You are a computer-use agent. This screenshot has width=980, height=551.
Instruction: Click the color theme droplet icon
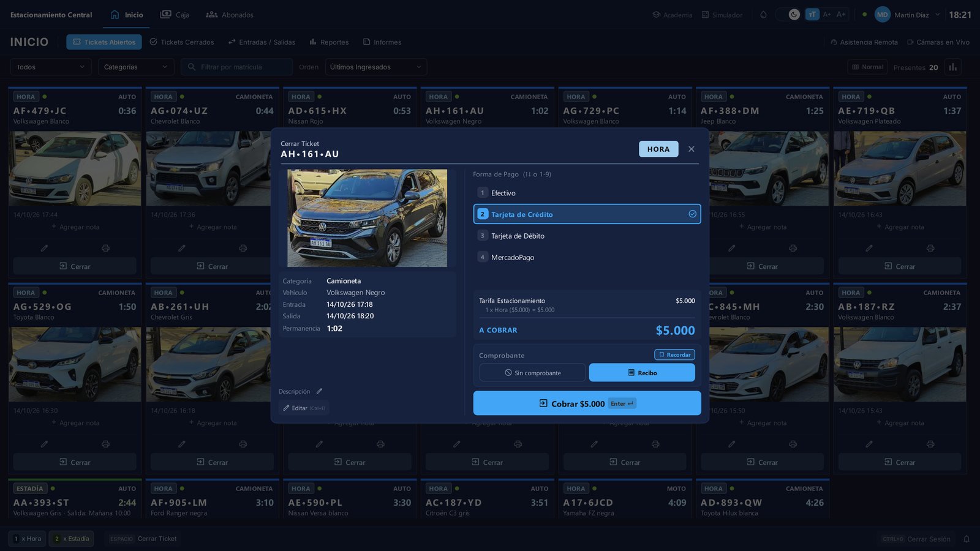click(x=763, y=15)
